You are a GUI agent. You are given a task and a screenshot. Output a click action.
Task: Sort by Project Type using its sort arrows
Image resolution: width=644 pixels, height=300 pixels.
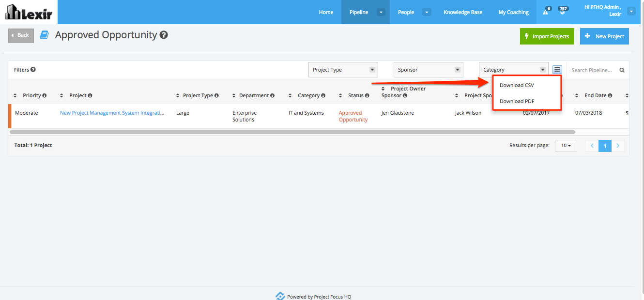click(x=178, y=96)
